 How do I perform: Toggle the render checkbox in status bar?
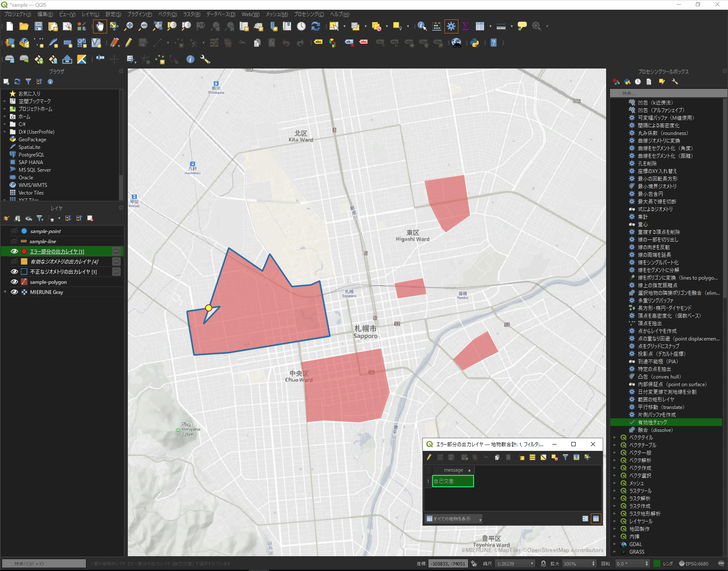click(657, 563)
